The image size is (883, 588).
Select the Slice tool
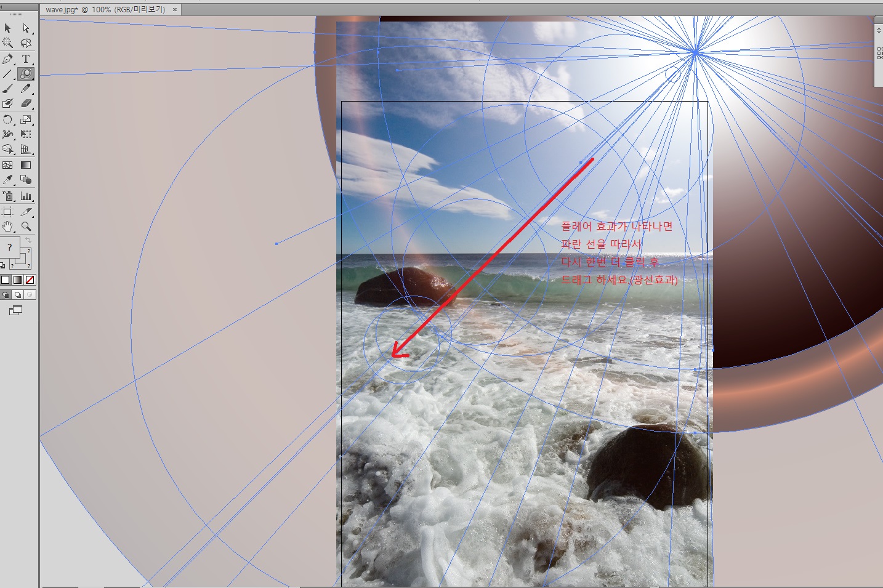click(x=26, y=212)
